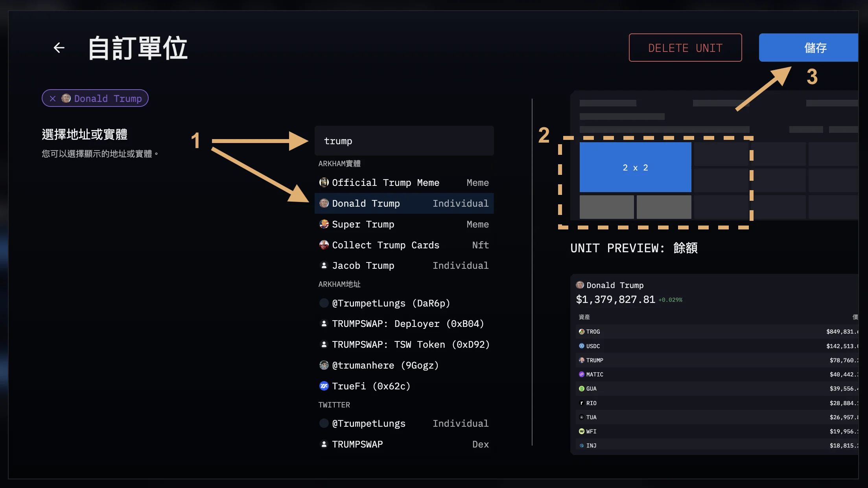Click the @trumanhere avatar icon
This screenshot has height=488, width=868.
click(324, 365)
